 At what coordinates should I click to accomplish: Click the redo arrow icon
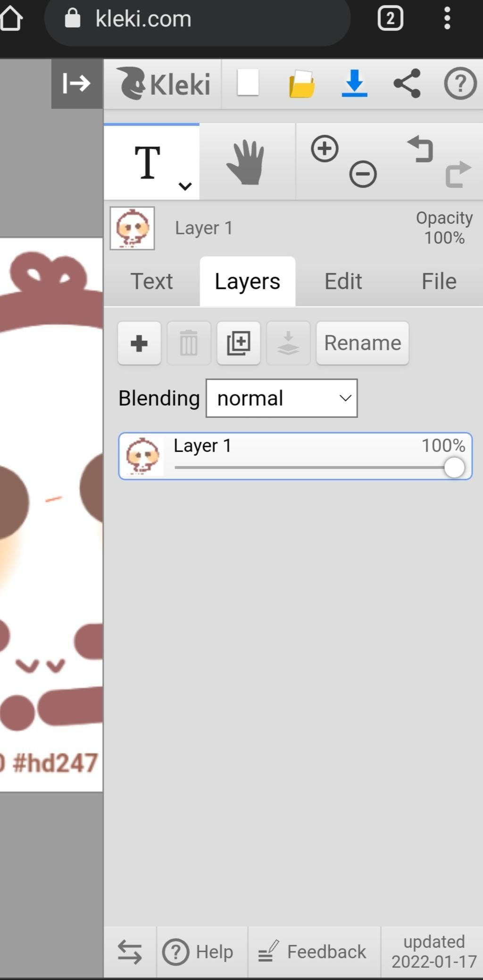[458, 174]
